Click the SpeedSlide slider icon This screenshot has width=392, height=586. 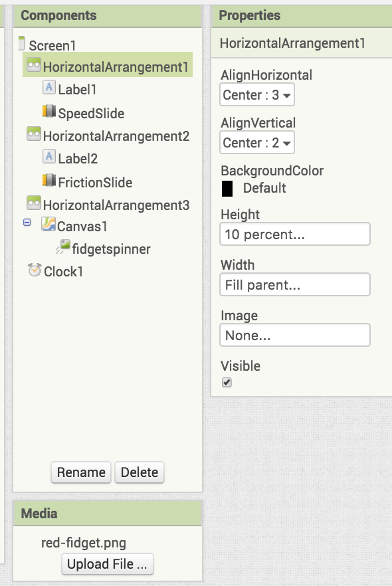(x=49, y=112)
